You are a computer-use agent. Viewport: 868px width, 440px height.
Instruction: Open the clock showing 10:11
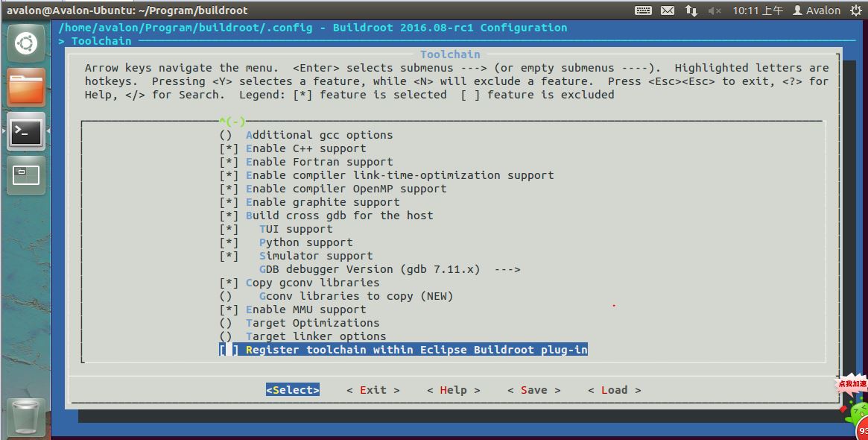pos(758,10)
